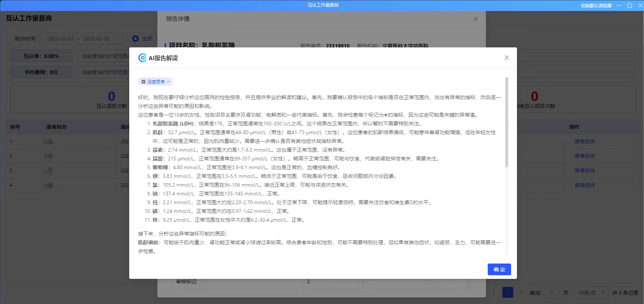Open the 10条/页 page size dropdown
Viewport: 644px width, 304px height.
[591, 292]
